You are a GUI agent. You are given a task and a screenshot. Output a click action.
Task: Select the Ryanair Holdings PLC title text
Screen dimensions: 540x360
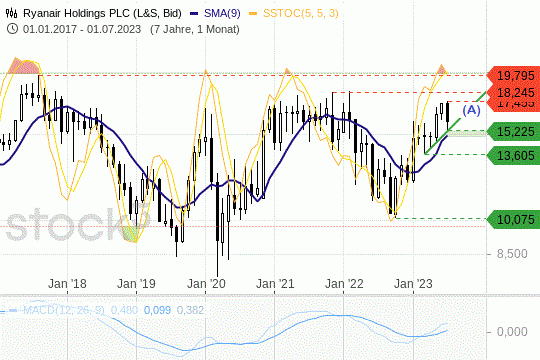102,13
